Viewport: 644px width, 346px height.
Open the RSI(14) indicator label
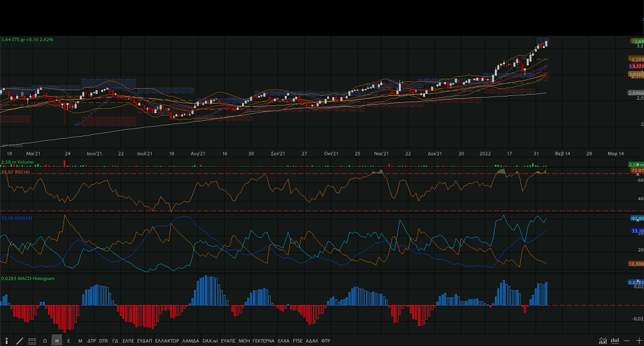pos(16,172)
